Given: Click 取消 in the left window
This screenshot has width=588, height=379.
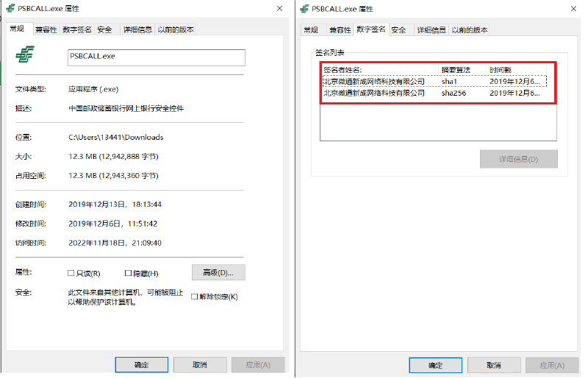Looking at the screenshot, I should tap(200, 365).
